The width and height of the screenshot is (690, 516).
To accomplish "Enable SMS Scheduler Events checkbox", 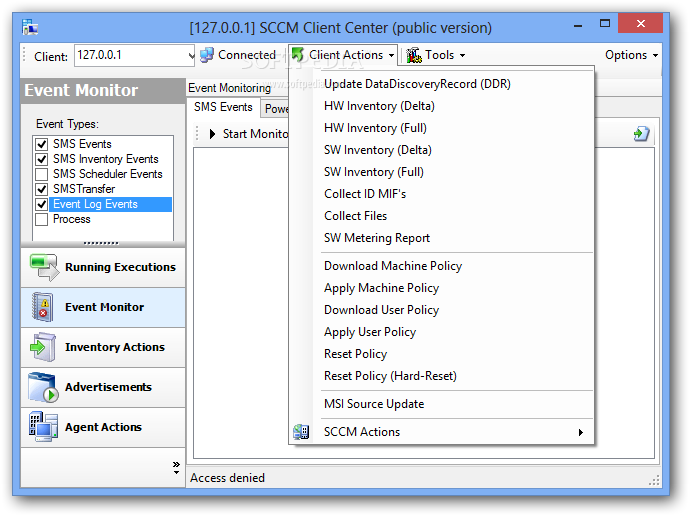I will (x=42, y=174).
